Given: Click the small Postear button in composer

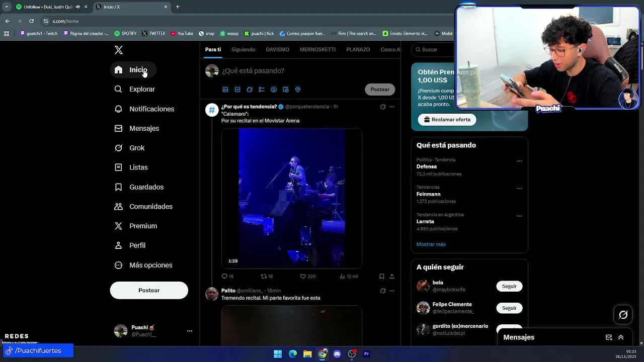Looking at the screenshot, I should [x=380, y=89].
